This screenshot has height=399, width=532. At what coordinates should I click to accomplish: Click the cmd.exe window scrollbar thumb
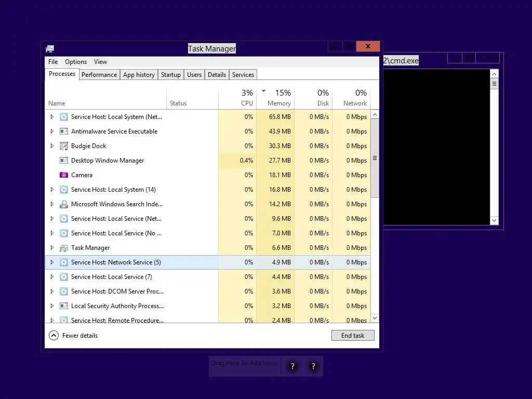coord(495,84)
